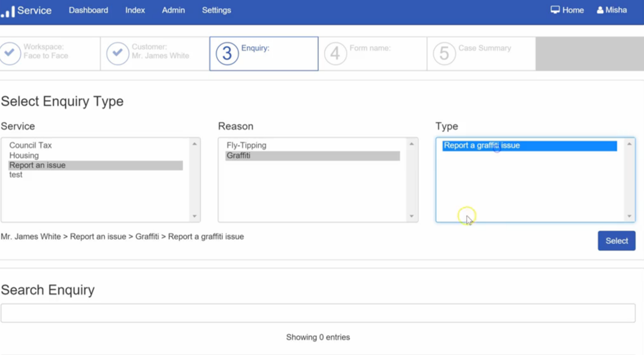The image size is (644, 355).
Task: Click Type list scroll down arrow
Action: click(629, 217)
